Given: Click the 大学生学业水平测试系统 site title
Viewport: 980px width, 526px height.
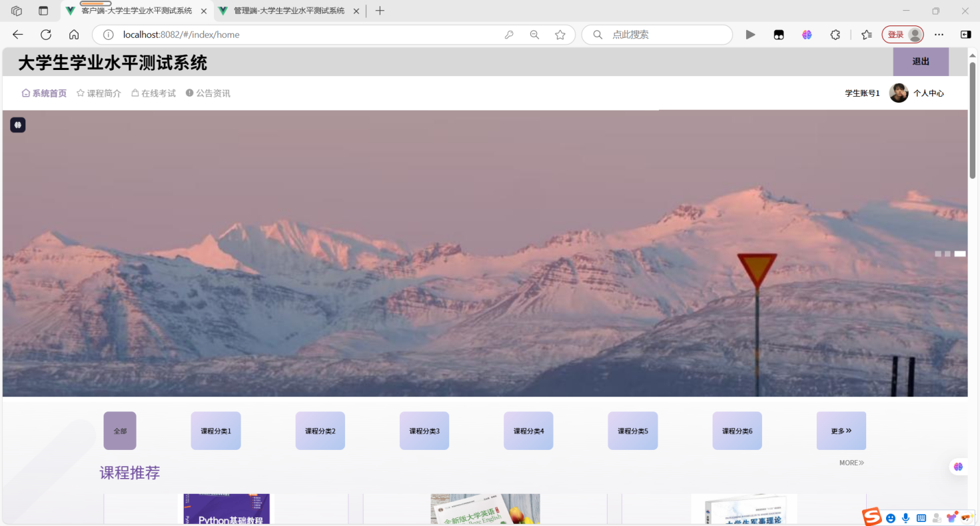Looking at the screenshot, I should tap(113, 63).
